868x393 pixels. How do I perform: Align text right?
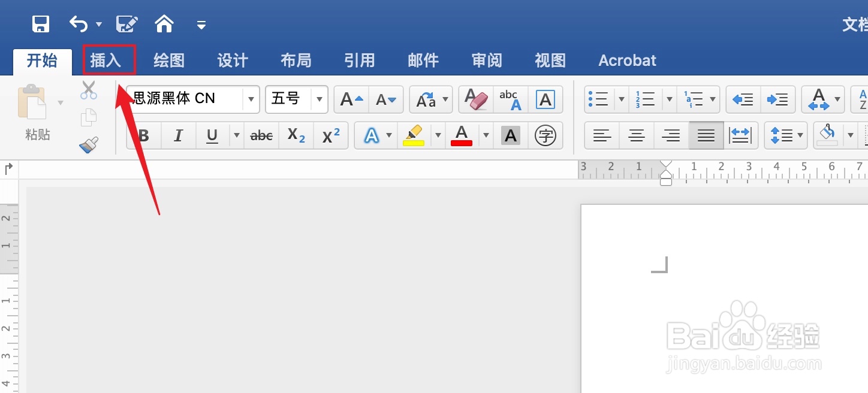(671, 135)
